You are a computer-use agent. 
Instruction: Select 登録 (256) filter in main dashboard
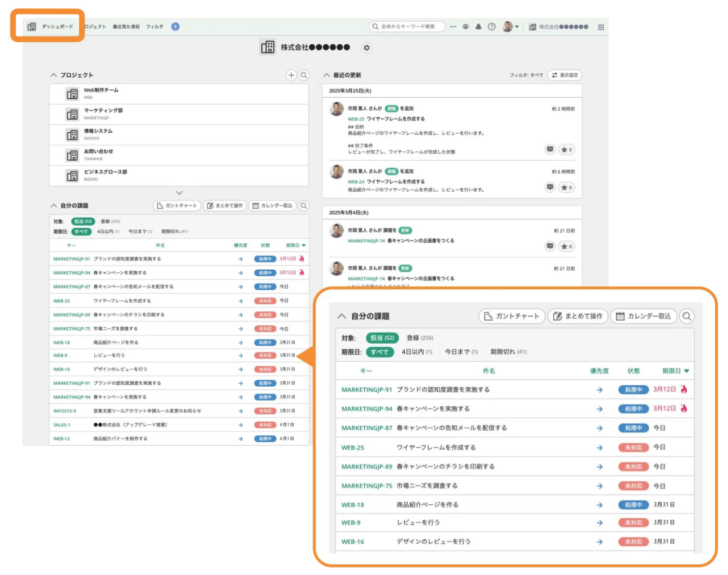click(x=110, y=221)
